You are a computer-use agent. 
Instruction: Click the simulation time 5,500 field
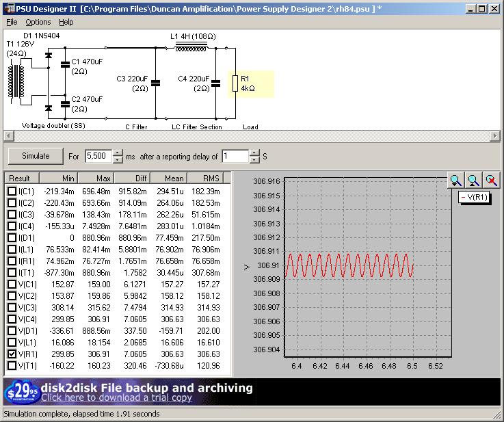point(98,156)
